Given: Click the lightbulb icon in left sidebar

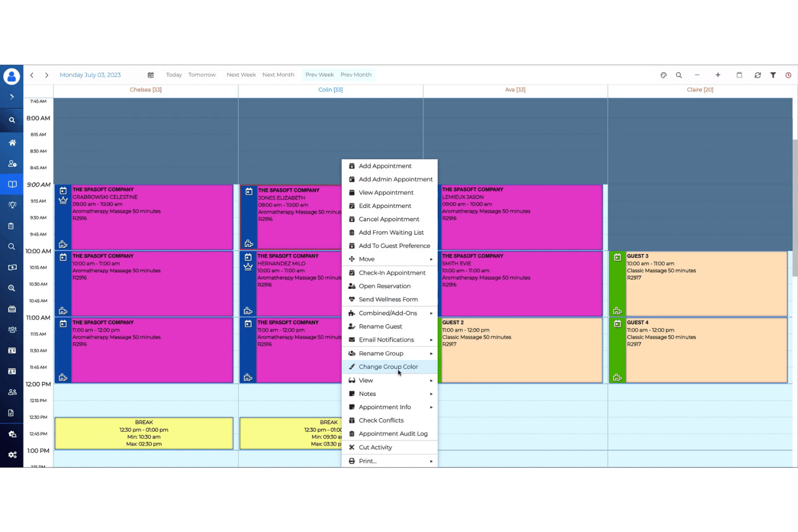Looking at the screenshot, I should click(x=12, y=205).
